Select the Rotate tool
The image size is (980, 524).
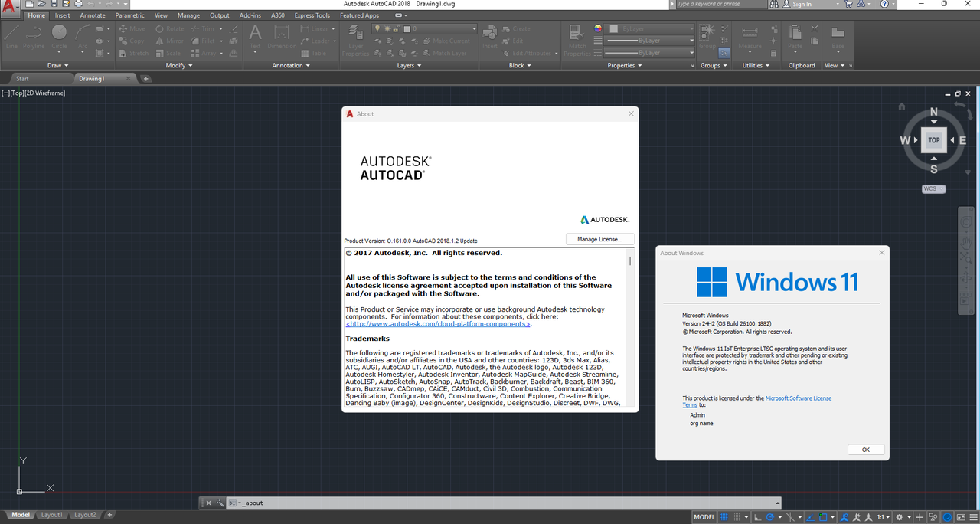pos(169,28)
